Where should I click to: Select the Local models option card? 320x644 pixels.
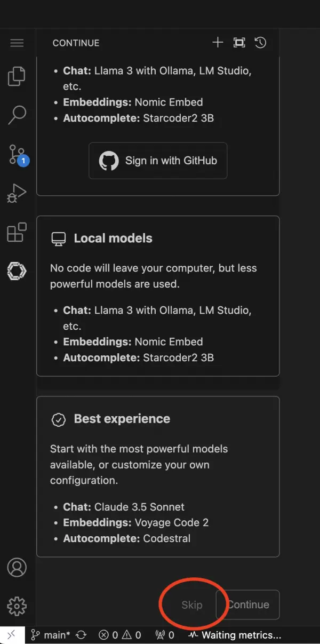coord(158,296)
